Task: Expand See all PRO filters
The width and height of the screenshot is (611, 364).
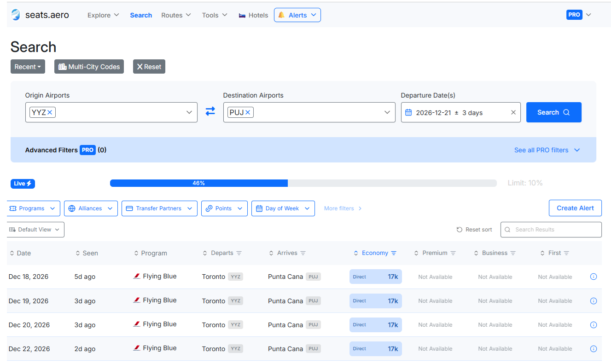Action: (547, 150)
